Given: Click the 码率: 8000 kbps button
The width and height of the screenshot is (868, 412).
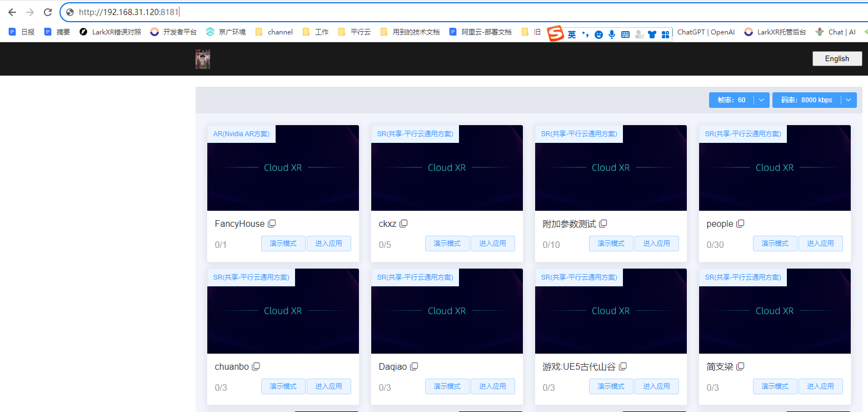Looking at the screenshot, I should click(x=806, y=100).
